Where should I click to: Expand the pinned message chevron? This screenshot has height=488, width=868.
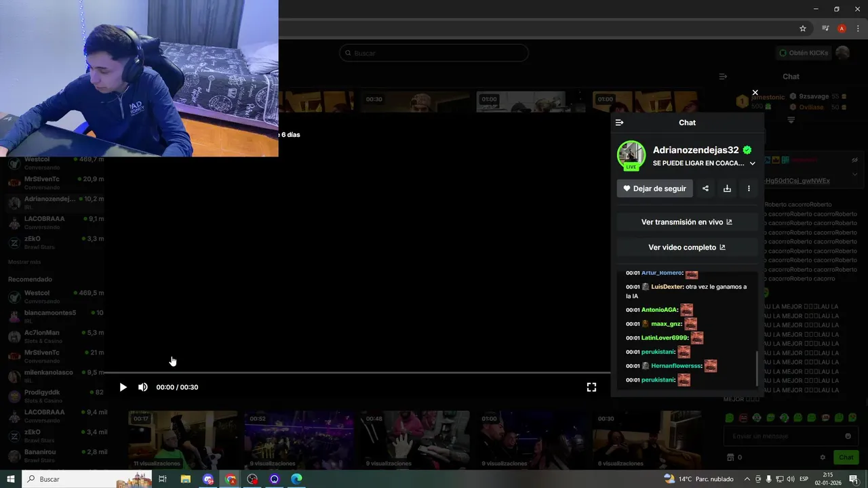[x=855, y=174]
